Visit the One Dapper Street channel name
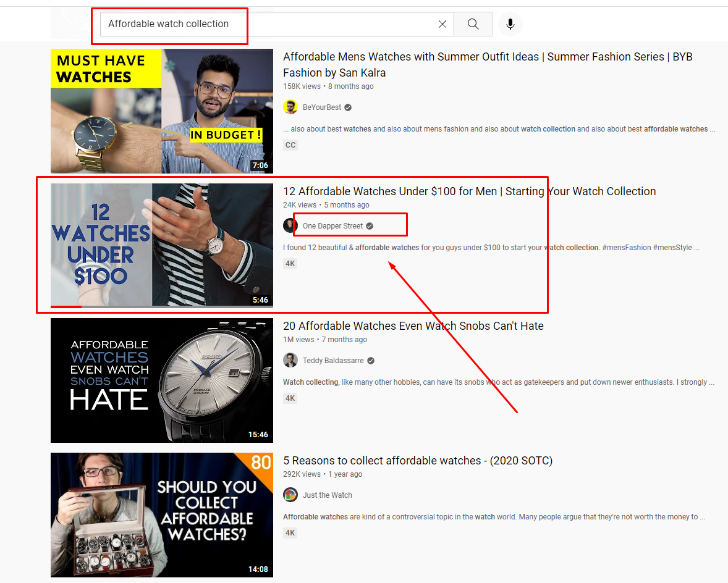 332,226
